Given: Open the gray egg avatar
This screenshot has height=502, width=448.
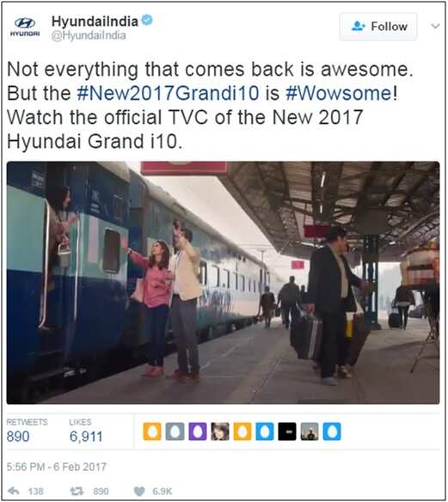Looking at the screenshot, I should [x=175, y=432].
